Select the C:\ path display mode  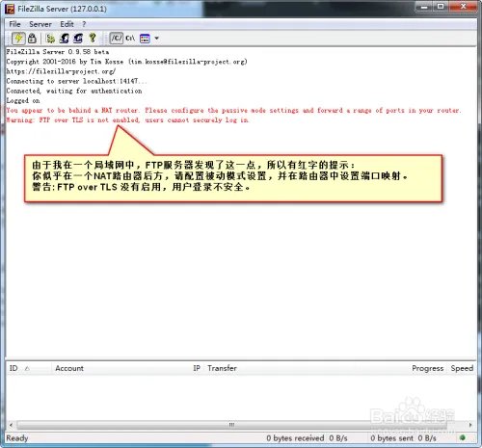(130, 39)
